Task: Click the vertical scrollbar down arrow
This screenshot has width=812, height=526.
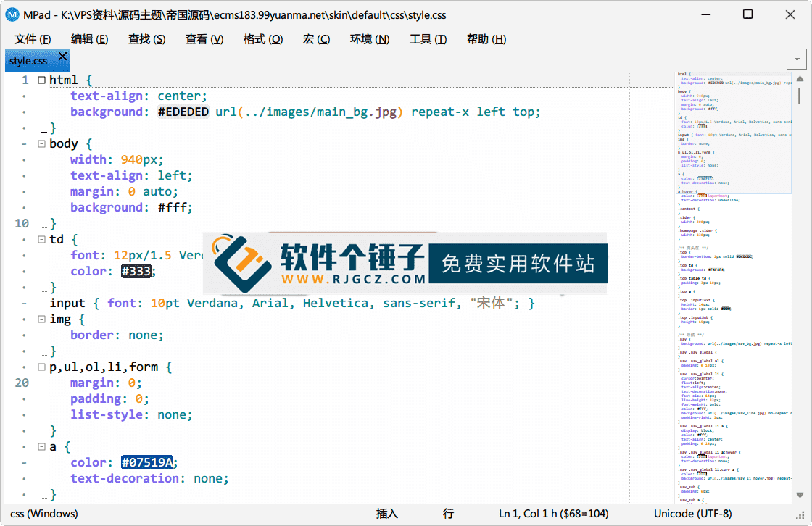Action: point(800,495)
